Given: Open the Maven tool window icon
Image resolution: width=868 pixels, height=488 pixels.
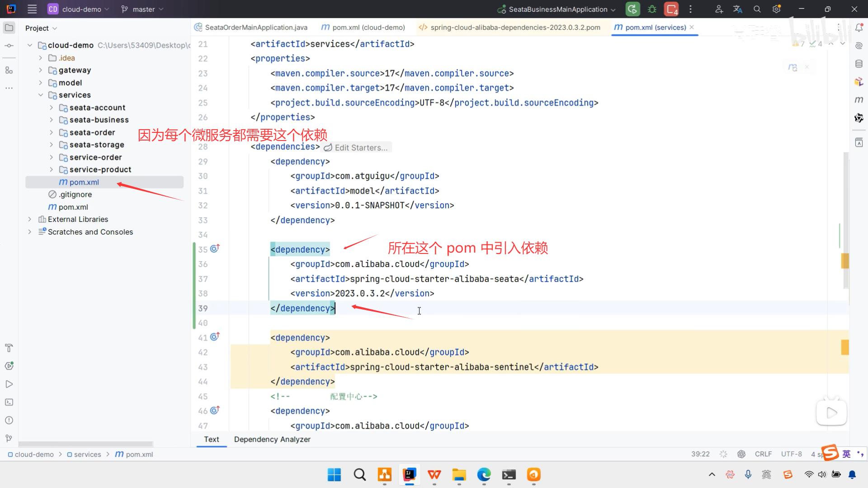Looking at the screenshot, I should [859, 100].
